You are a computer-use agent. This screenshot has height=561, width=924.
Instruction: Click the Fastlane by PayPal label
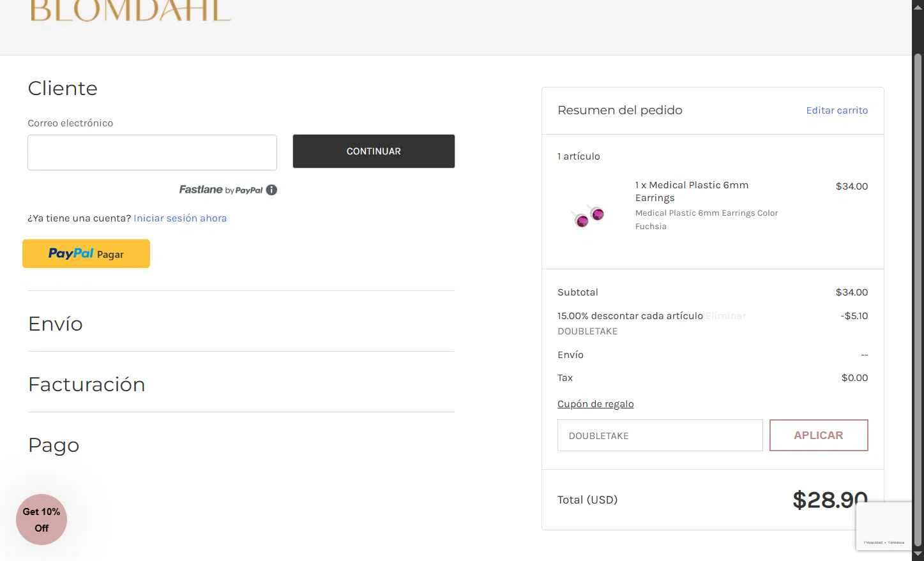point(221,190)
